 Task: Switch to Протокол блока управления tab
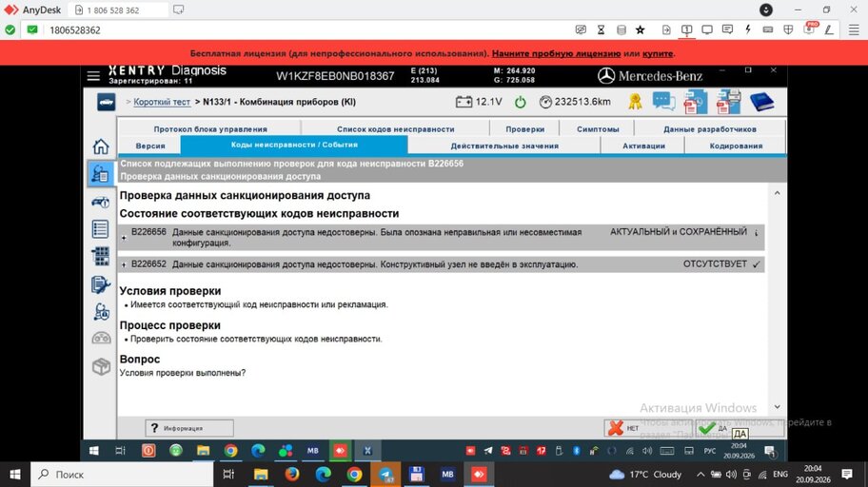coord(210,128)
